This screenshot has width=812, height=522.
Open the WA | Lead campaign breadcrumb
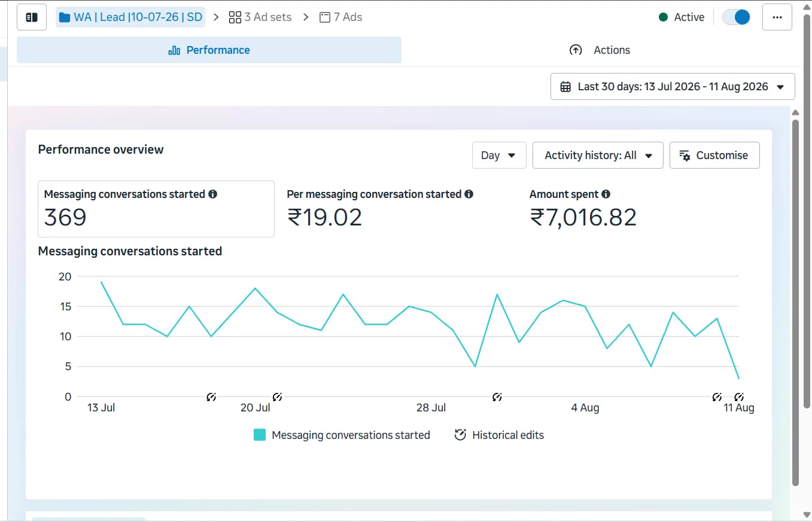pyautogui.click(x=130, y=17)
